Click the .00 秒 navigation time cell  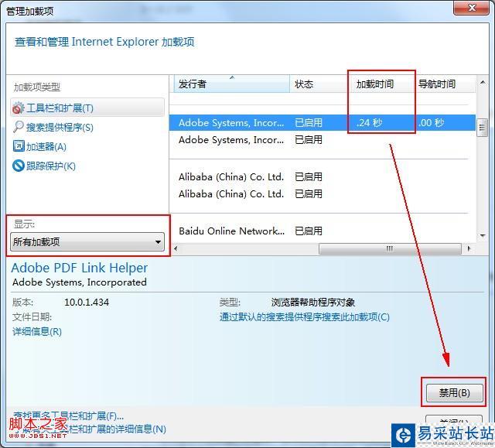[x=432, y=122]
